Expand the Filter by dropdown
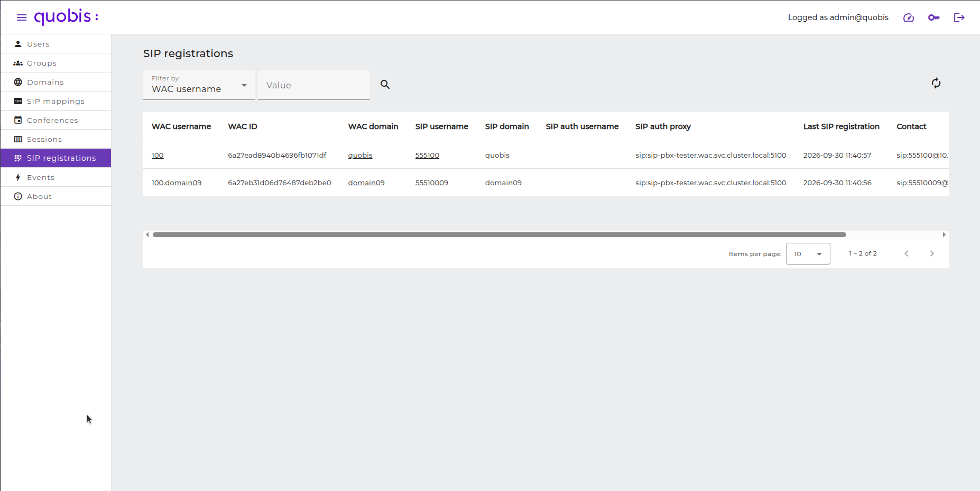 click(x=199, y=85)
